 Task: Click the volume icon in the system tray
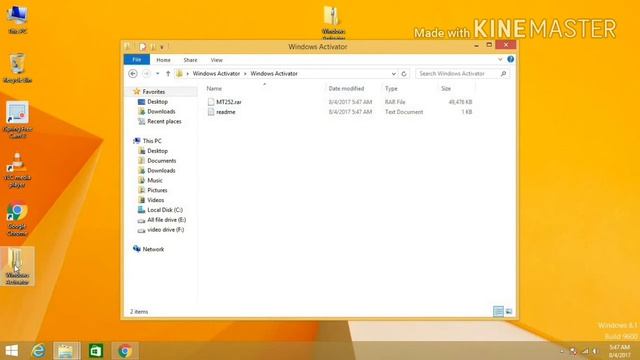point(596,351)
